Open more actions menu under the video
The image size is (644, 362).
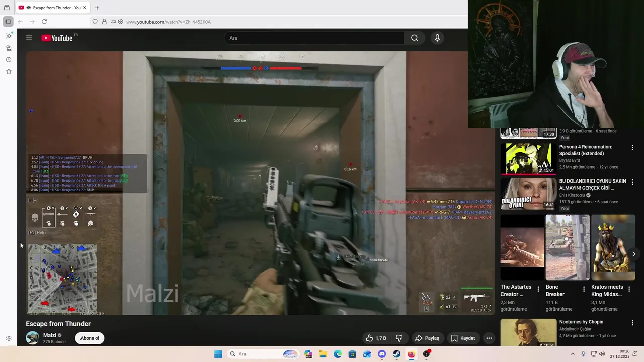tap(489, 338)
